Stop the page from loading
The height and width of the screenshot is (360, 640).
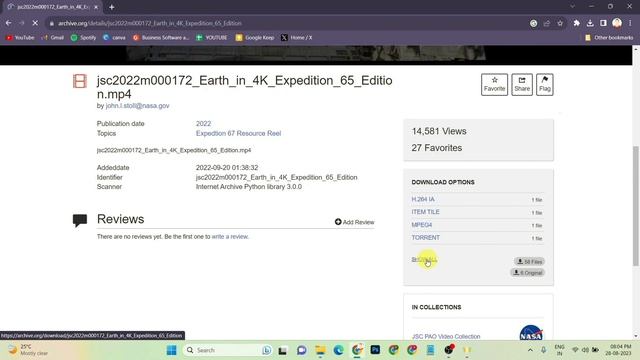35,23
